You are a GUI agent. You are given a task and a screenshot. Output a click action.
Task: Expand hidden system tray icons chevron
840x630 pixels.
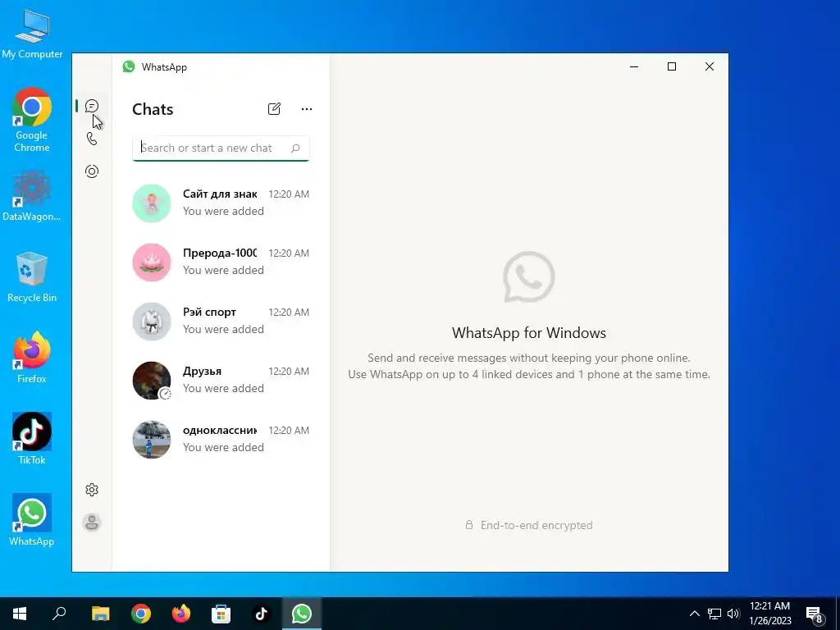click(694, 614)
